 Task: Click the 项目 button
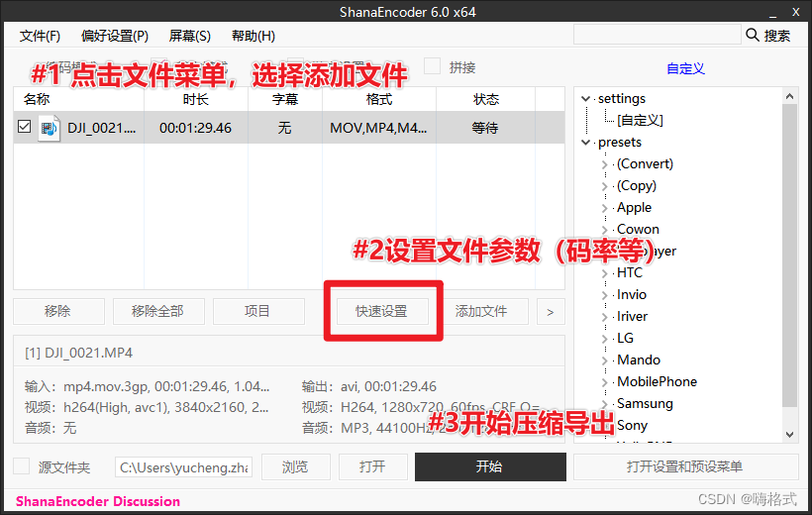coord(258,311)
